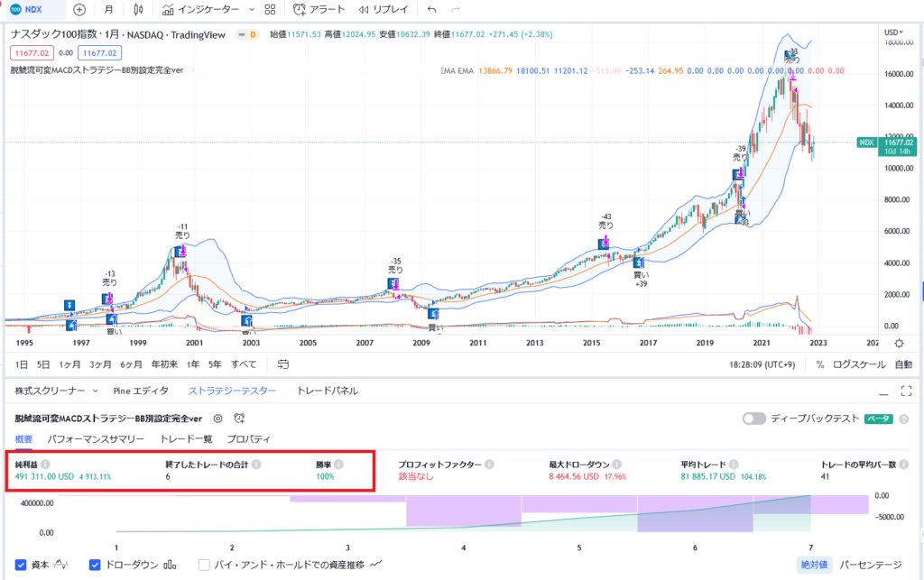The image size is (924, 580).
Task: Click the add symbol plus icon
Action: (x=79, y=9)
